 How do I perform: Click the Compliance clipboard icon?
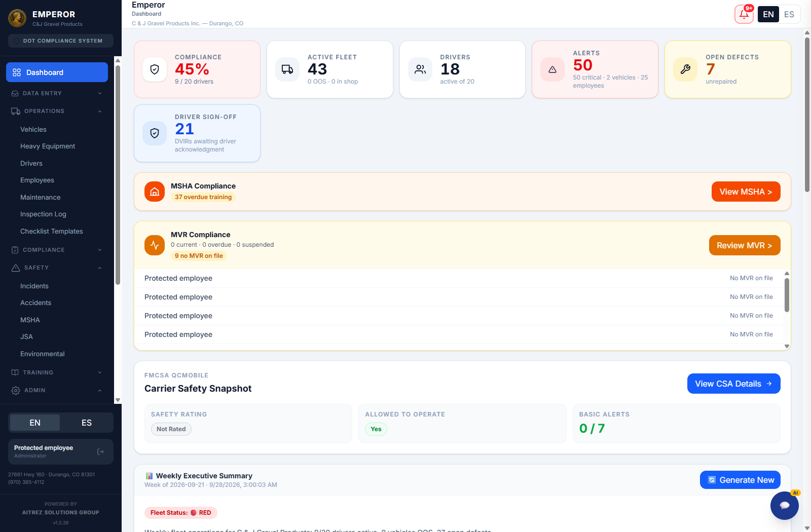pyautogui.click(x=15, y=250)
